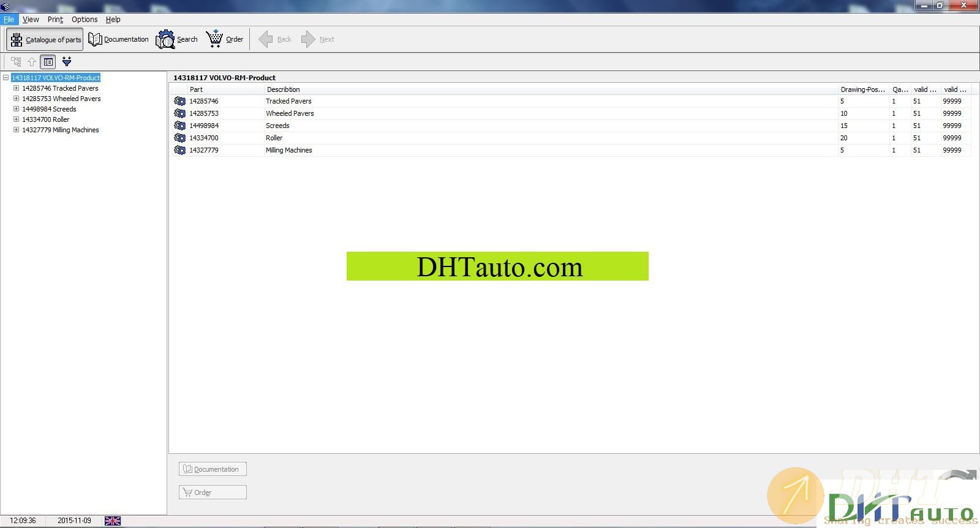The width and height of the screenshot is (980, 528).
Task: Click gear icon of Roller row
Action: 180,138
